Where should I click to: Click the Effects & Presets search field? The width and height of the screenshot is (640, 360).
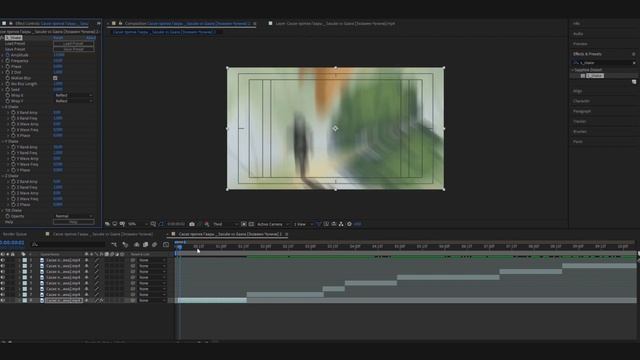pyautogui.click(x=604, y=63)
